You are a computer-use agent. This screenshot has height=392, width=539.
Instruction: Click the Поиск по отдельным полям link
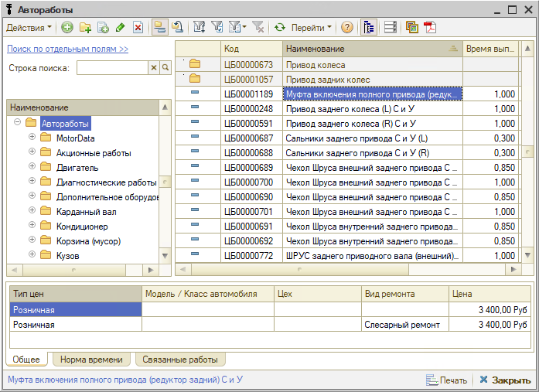(67, 49)
